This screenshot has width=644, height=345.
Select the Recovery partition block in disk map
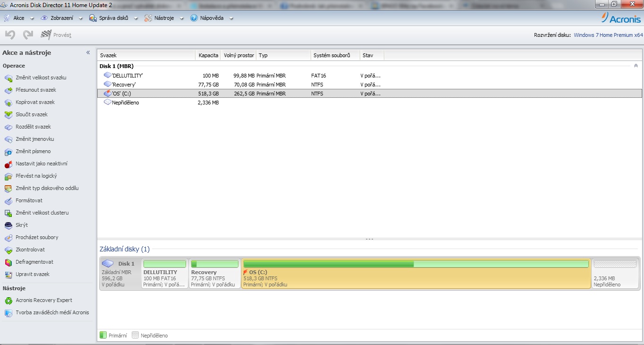click(x=215, y=273)
